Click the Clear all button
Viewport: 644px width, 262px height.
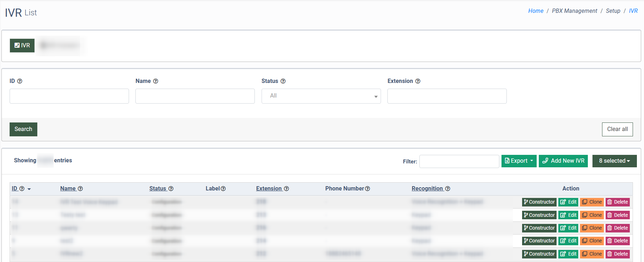pos(617,129)
